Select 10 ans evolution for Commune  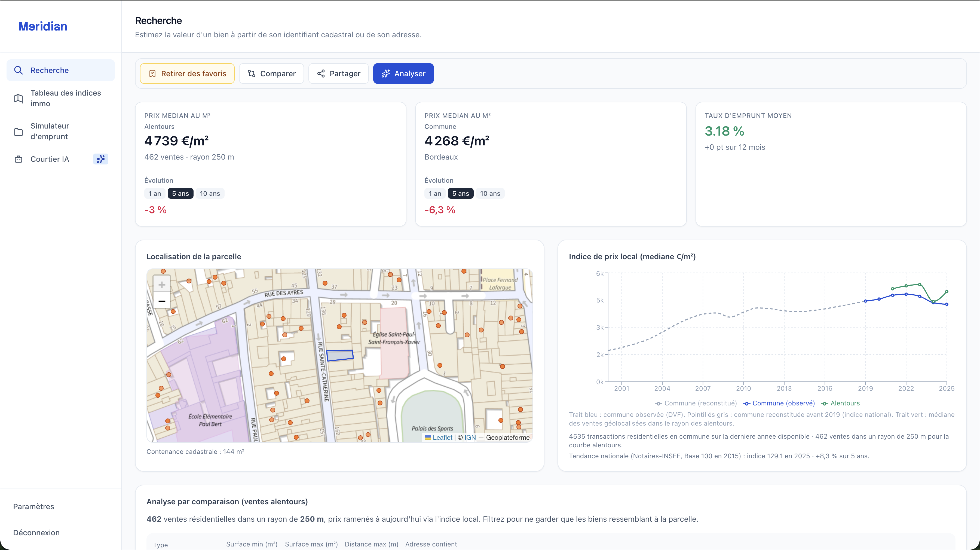click(490, 193)
